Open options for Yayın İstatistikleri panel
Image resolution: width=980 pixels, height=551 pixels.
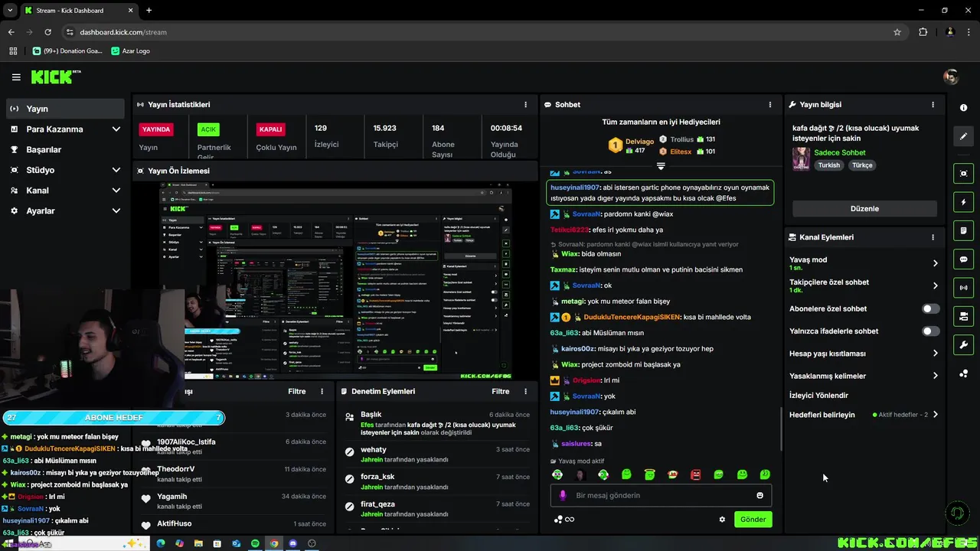[525, 105]
